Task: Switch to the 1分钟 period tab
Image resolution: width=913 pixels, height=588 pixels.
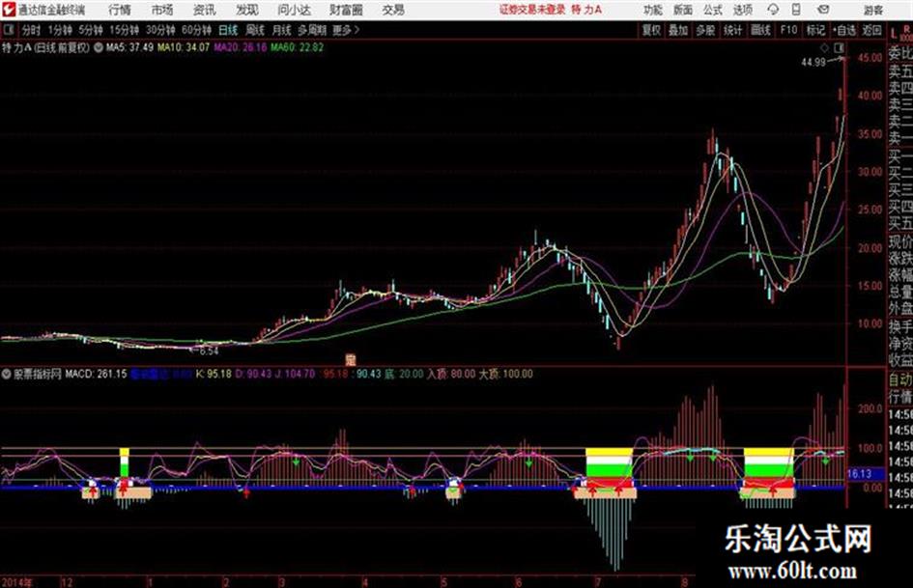Action: 60,30
